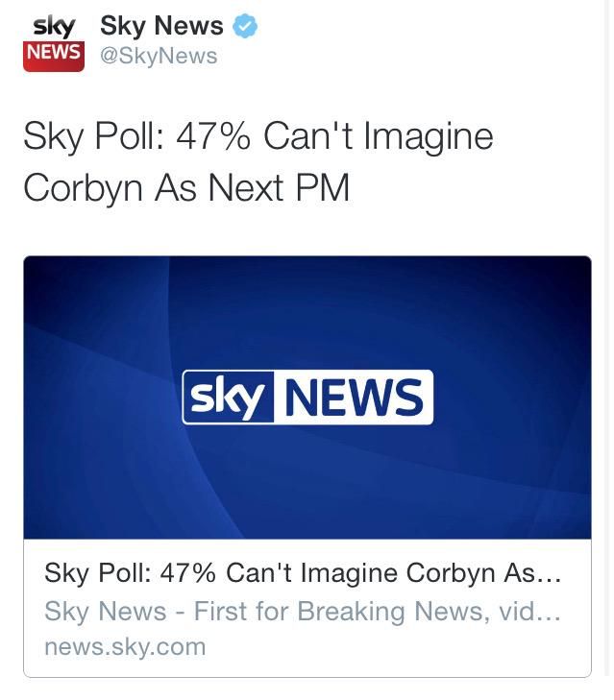
Task: Click the red NEWS block in avatar
Action: click(x=54, y=55)
